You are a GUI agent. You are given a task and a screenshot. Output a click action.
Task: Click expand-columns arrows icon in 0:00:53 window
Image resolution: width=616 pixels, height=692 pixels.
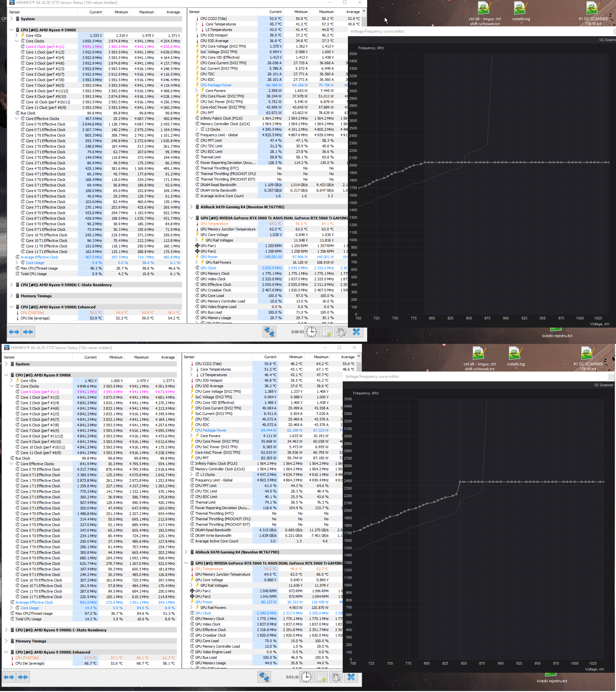pos(14,332)
